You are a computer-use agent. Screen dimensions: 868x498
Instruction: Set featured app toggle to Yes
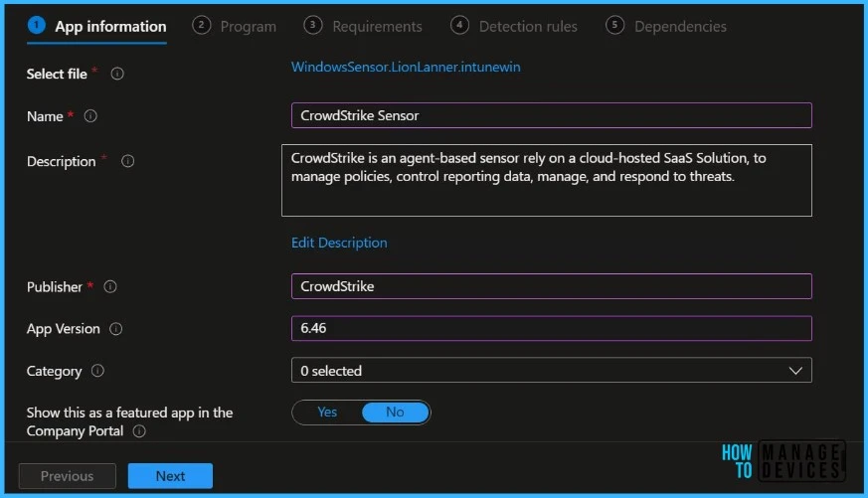click(x=327, y=413)
